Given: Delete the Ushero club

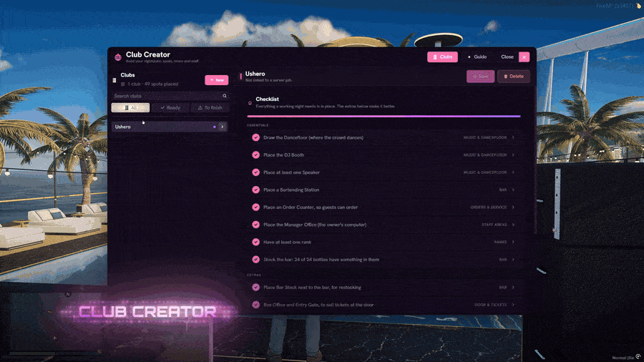Looking at the screenshot, I should 514,77.
